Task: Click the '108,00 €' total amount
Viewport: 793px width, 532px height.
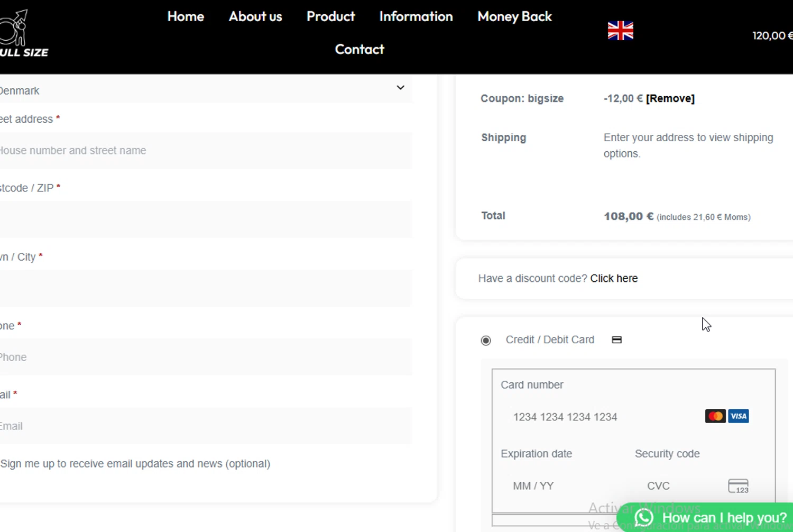Action: click(629, 216)
